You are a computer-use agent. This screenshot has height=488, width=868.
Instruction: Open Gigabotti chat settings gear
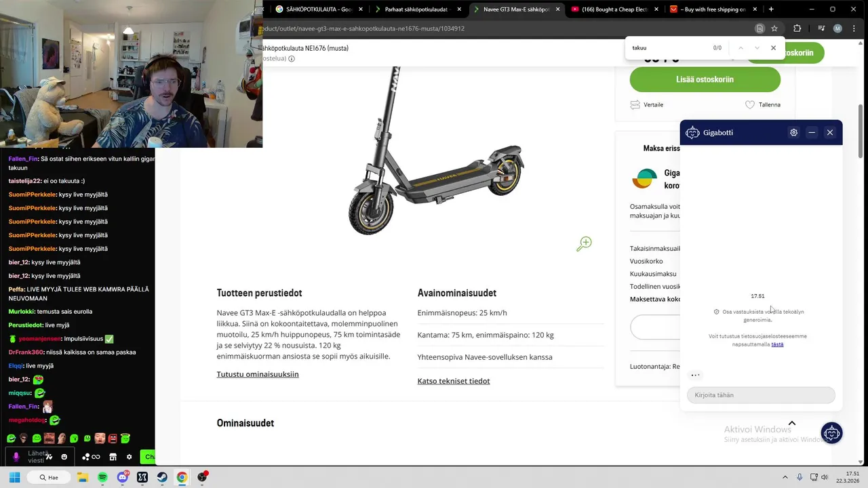[x=793, y=133]
